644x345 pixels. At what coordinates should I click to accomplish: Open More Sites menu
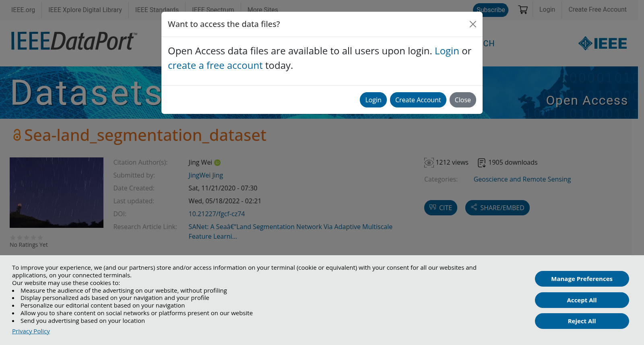pos(262,10)
